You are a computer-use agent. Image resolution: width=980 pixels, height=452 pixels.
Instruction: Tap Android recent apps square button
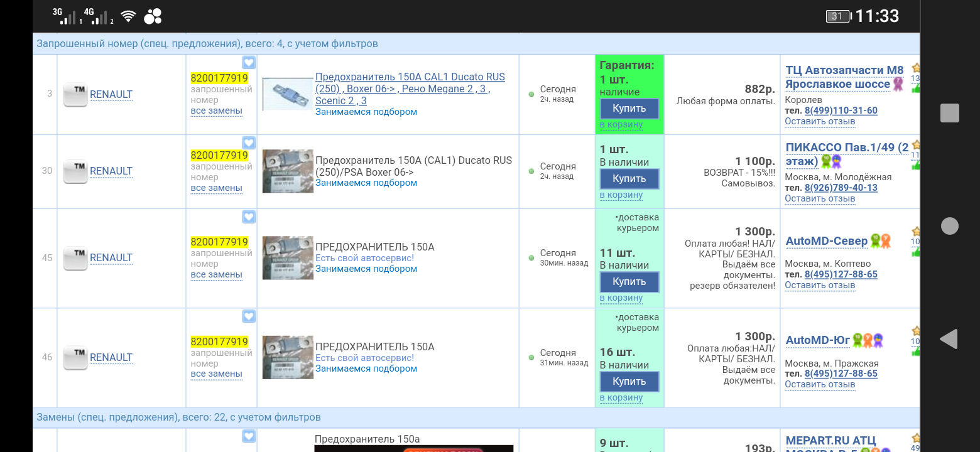coord(950,113)
